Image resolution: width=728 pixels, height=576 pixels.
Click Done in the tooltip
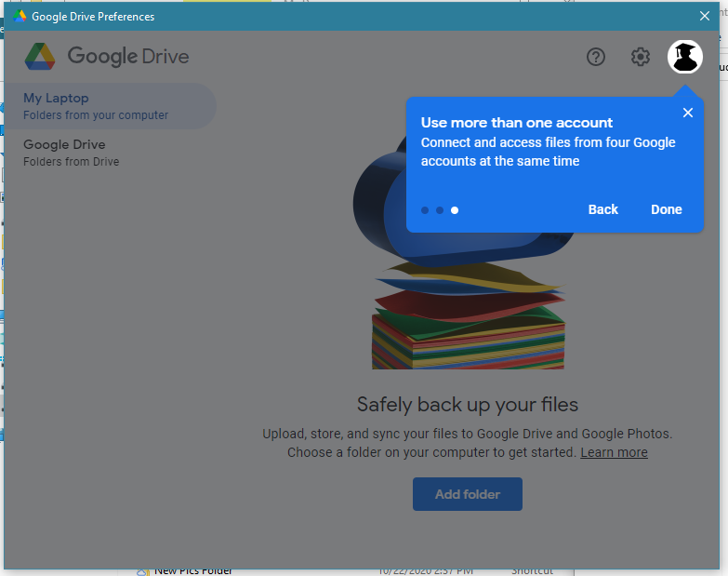click(x=667, y=209)
